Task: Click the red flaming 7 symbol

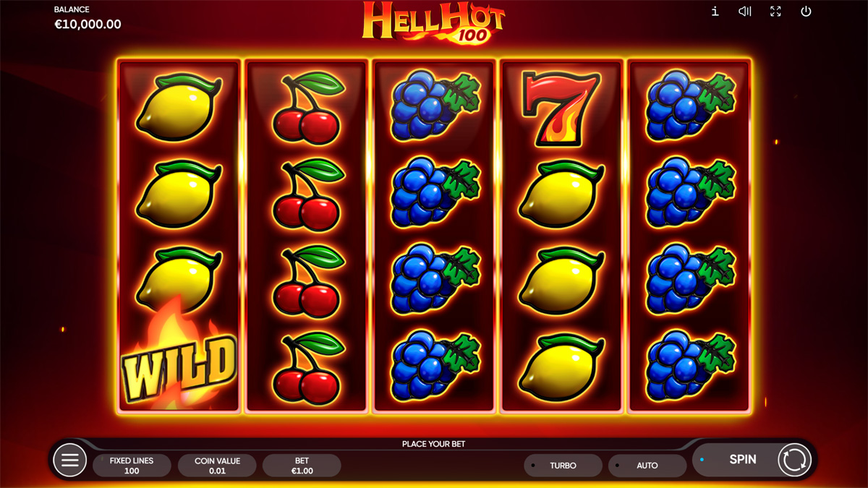Action: (561, 108)
